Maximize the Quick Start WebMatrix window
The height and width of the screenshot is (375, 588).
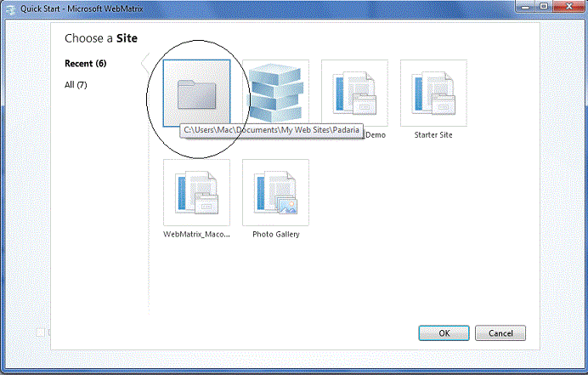pyautogui.click(x=543, y=7)
